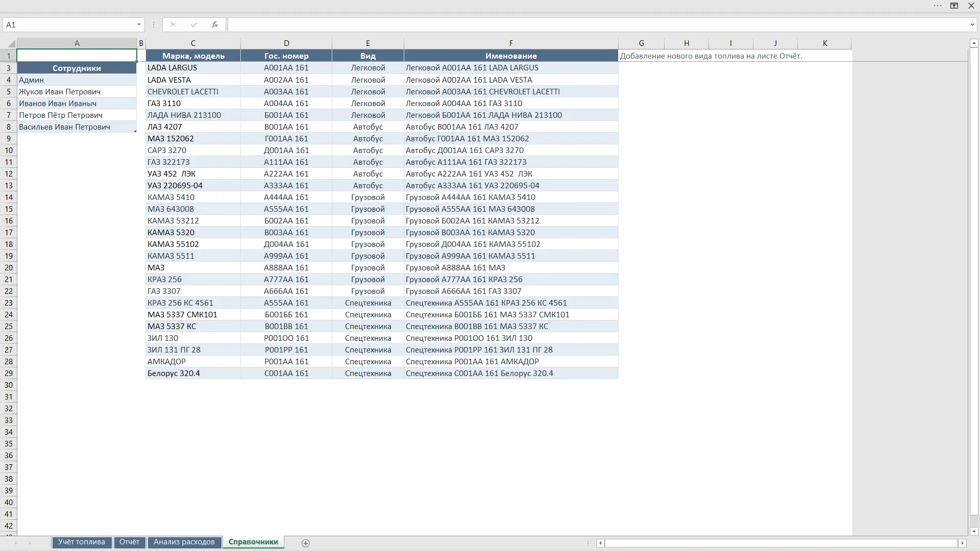
Task: Select Гос. номер cell Г001АА 161
Action: point(286,139)
